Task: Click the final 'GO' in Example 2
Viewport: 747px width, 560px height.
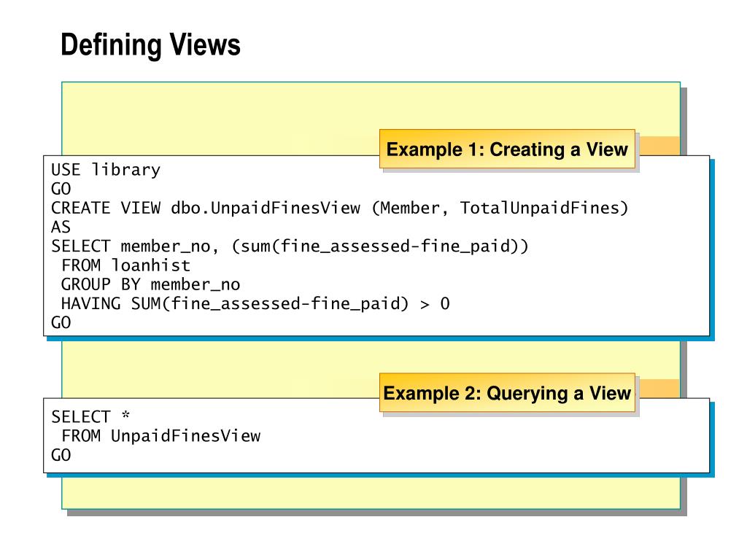Action: tap(61, 455)
